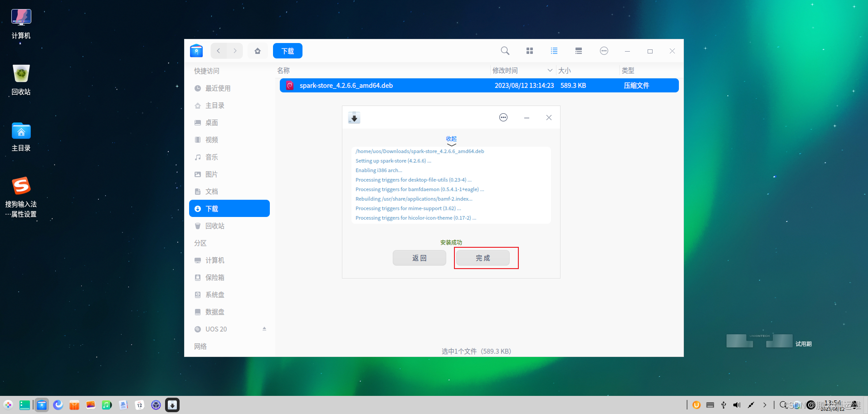Click the 完成 button in the installer
This screenshot has width=868, height=414.
483,258
